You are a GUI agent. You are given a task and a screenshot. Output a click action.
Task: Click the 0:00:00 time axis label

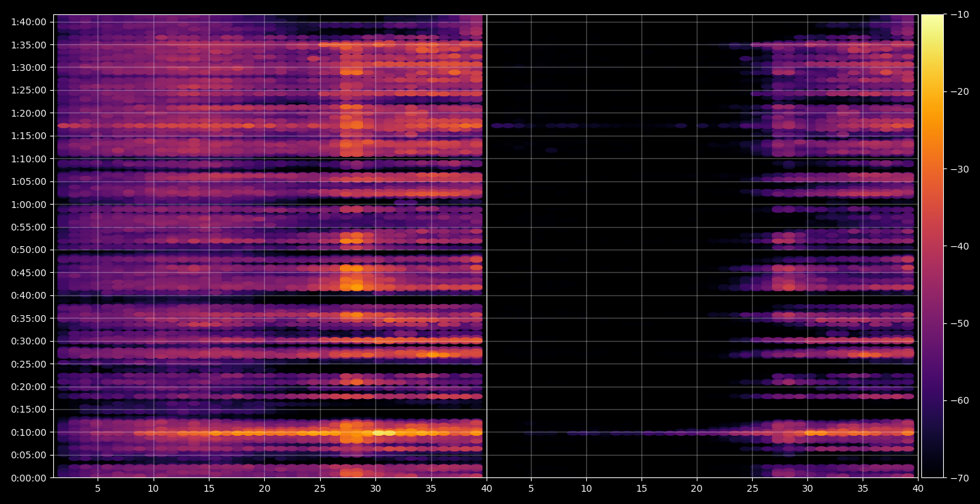point(29,477)
